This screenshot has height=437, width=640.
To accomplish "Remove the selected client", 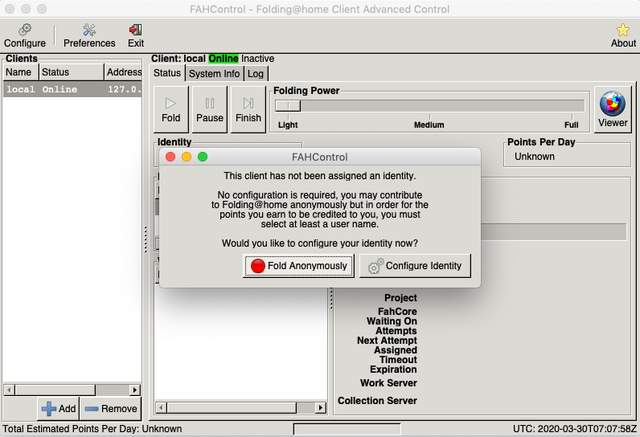I will coord(110,408).
